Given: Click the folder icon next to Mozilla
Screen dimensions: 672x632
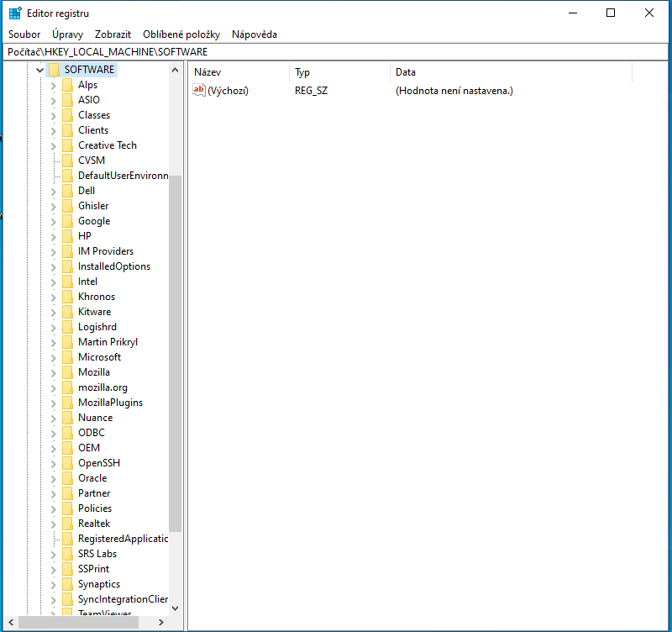Looking at the screenshot, I should 67,372.
